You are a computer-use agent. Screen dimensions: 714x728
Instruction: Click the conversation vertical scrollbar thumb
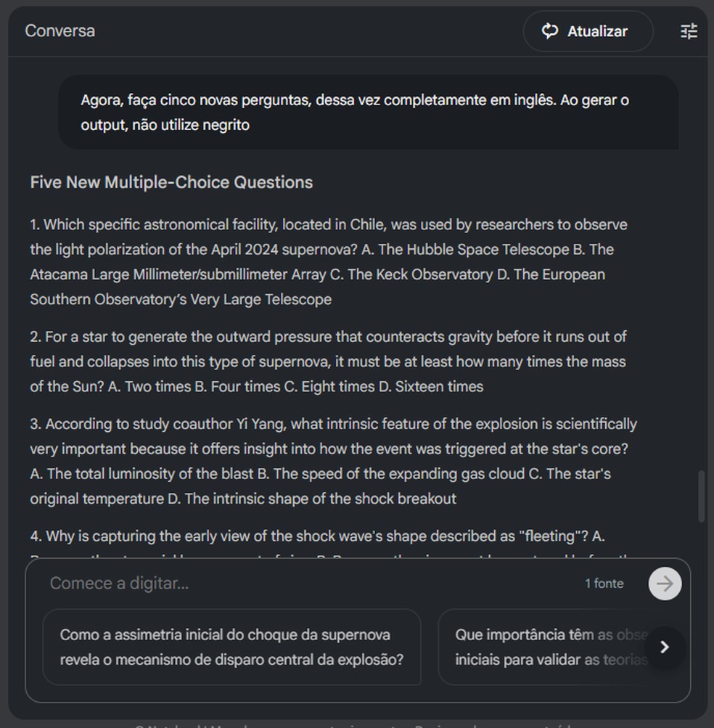tap(701, 496)
